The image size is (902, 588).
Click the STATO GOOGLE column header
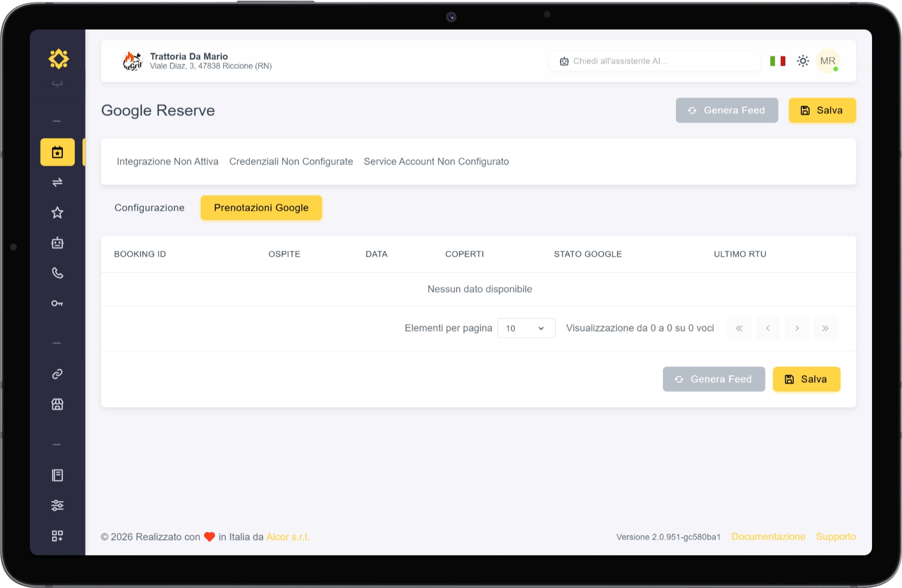(x=588, y=254)
